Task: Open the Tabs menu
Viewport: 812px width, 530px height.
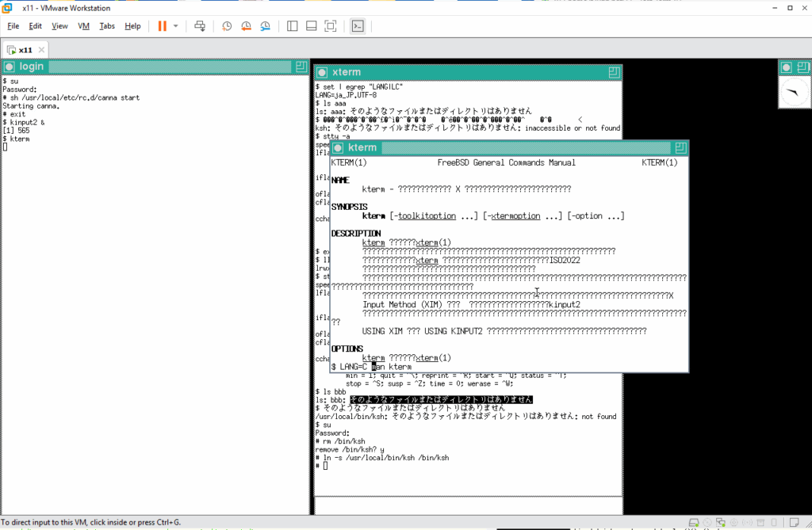Action: tap(107, 26)
